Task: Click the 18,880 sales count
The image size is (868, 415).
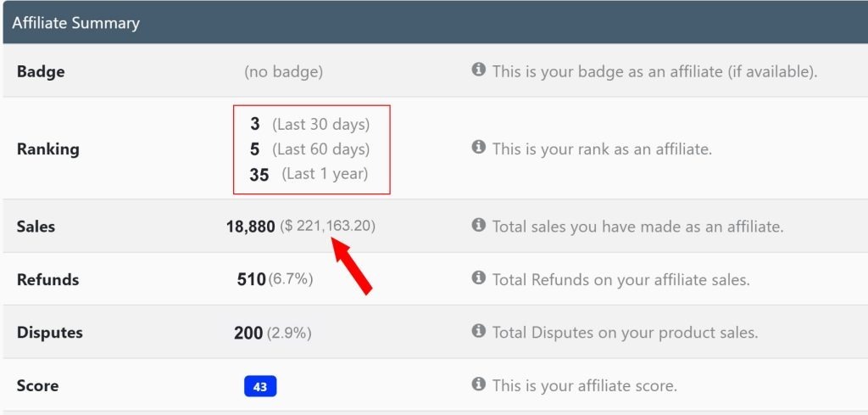Action: (250, 227)
